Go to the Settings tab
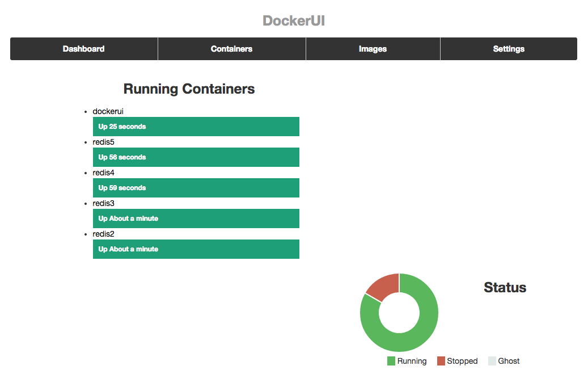Image resolution: width=588 pixels, height=374 pixels. click(x=509, y=49)
